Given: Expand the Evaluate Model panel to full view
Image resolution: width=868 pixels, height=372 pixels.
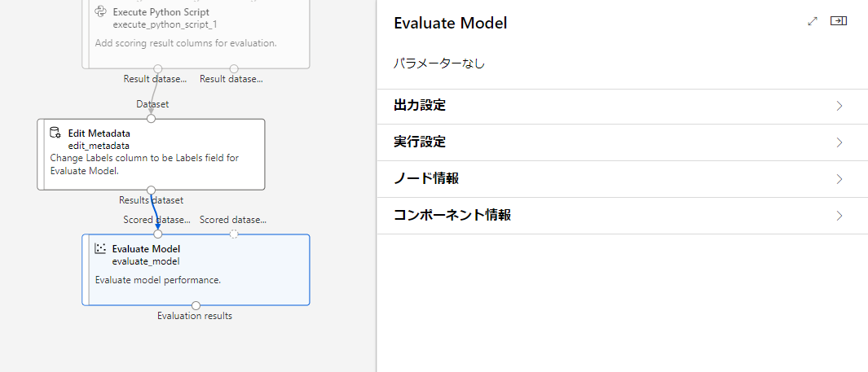Looking at the screenshot, I should click(813, 21).
